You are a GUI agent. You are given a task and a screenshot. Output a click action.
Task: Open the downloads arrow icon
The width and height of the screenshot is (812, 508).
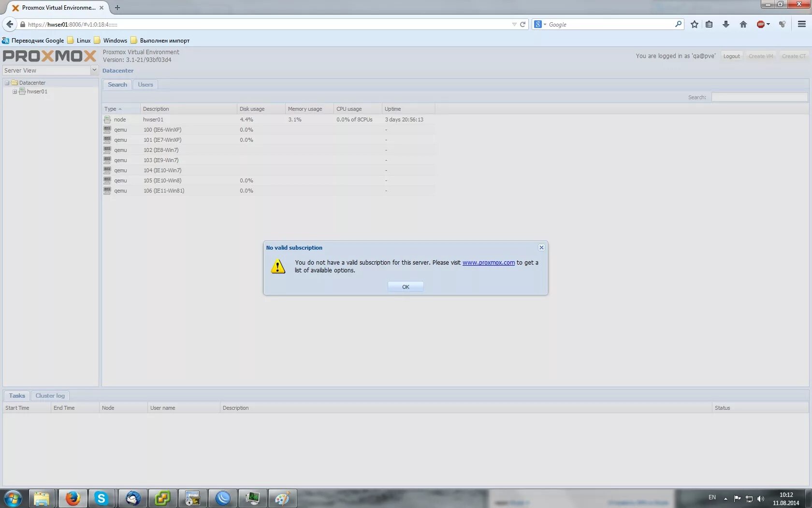point(726,24)
